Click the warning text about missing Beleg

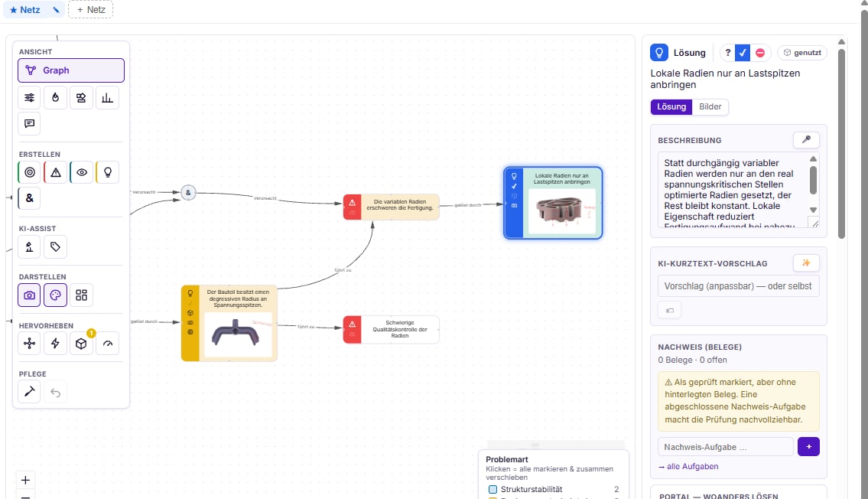pos(739,401)
